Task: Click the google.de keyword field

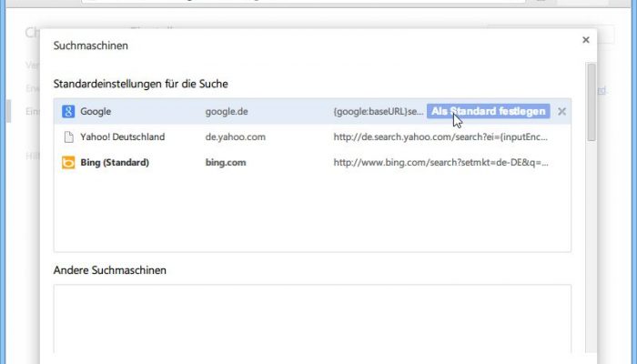Action: (227, 111)
